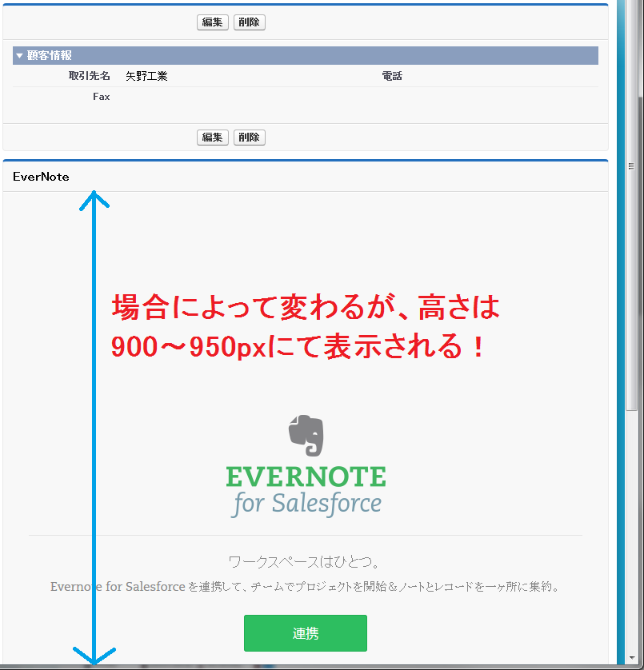Viewport: 644px width, 670px height.
Task: Click the 削除 button below the Fax row
Action: (250, 138)
